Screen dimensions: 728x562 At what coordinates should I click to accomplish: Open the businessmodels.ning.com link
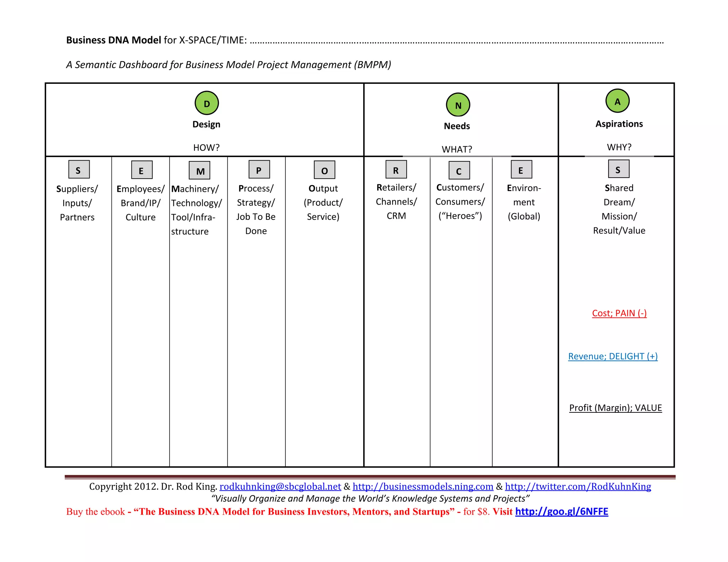click(x=423, y=486)
